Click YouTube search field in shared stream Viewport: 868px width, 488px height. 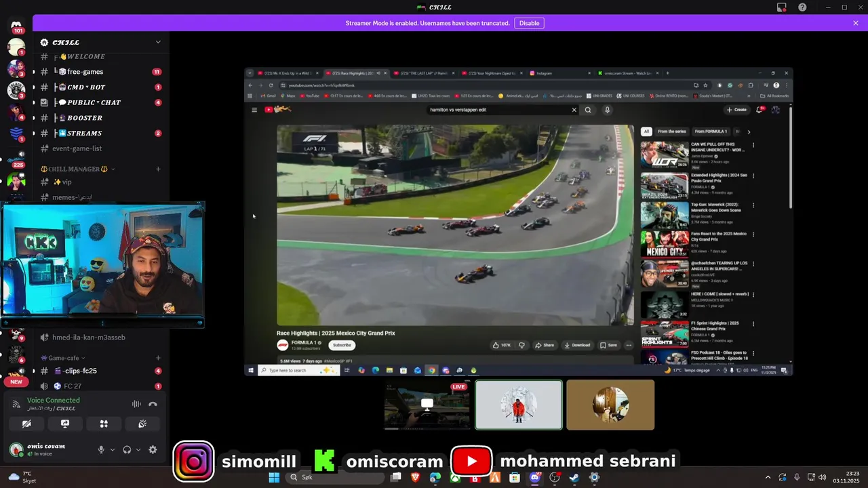[x=498, y=110]
